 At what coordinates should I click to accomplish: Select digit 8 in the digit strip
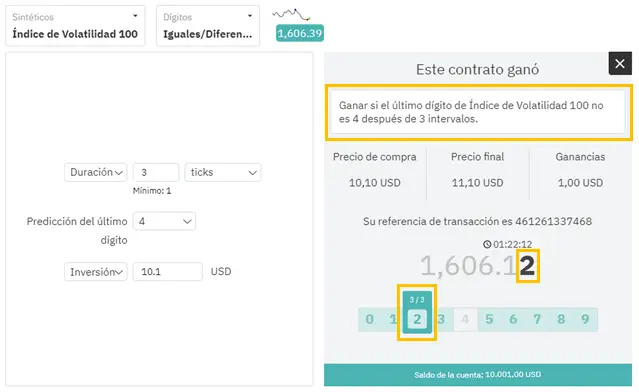pyautogui.click(x=561, y=319)
